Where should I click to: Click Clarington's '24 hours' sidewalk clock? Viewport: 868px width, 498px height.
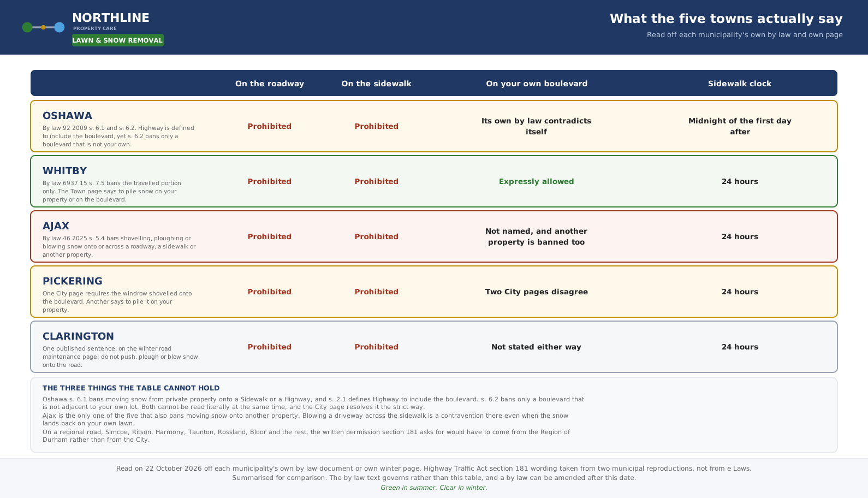(x=740, y=347)
